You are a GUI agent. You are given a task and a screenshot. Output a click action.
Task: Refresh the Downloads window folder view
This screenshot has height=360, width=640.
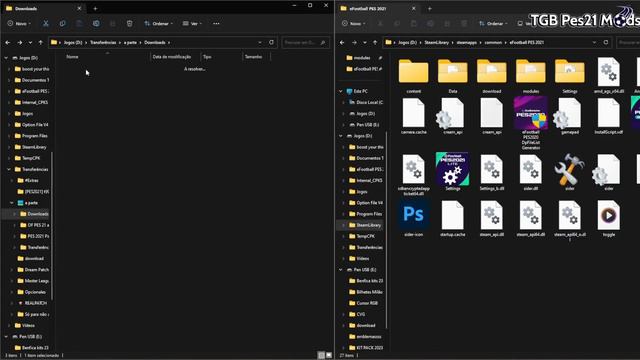pyautogui.click(x=271, y=42)
